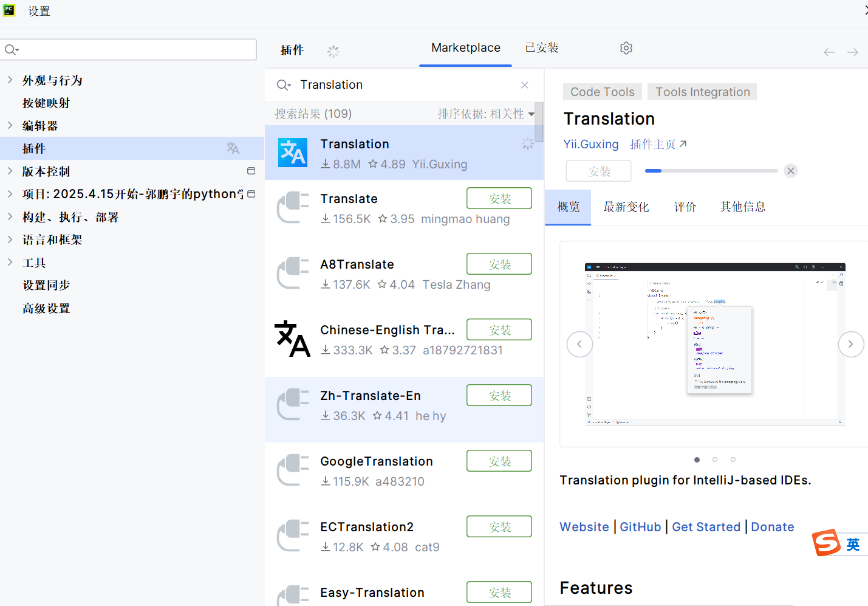This screenshot has height=606, width=868.
Task: Open the 评价 tab
Action: tap(685, 207)
